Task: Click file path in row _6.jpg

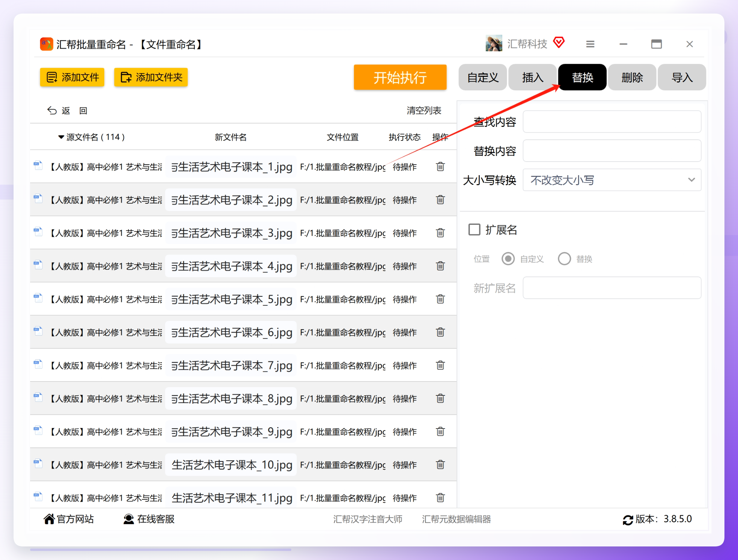Action: point(343,333)
